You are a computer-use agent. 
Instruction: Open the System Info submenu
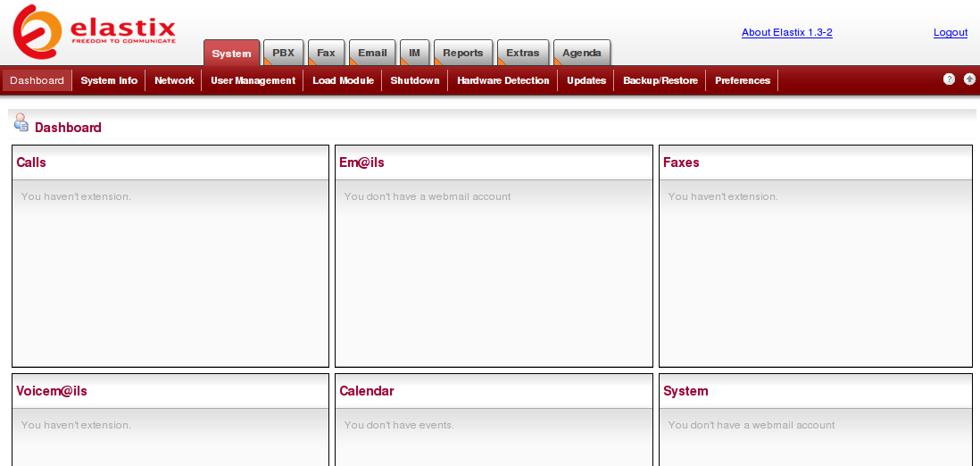[x=109, y=80]
